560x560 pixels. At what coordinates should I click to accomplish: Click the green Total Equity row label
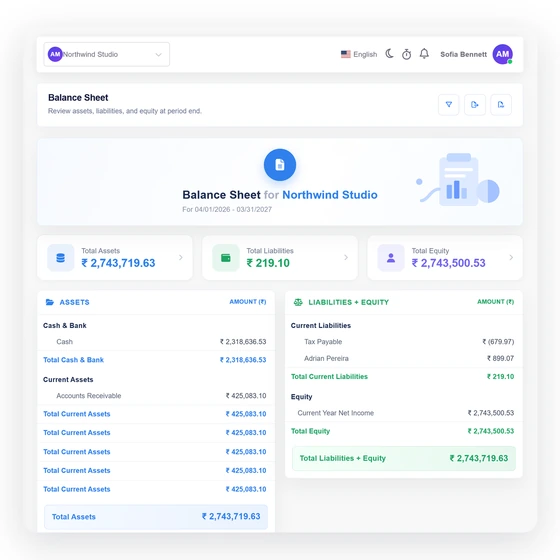tap(310, 431)
